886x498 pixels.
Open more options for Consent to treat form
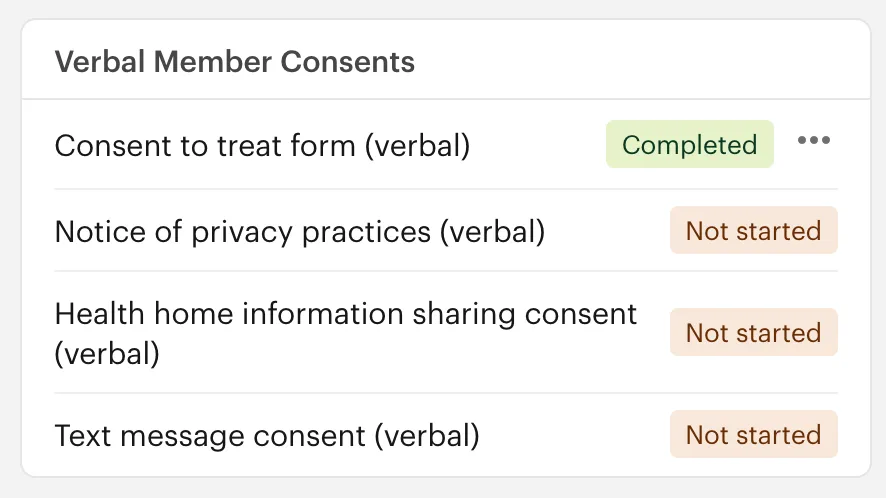pos(813,141)
